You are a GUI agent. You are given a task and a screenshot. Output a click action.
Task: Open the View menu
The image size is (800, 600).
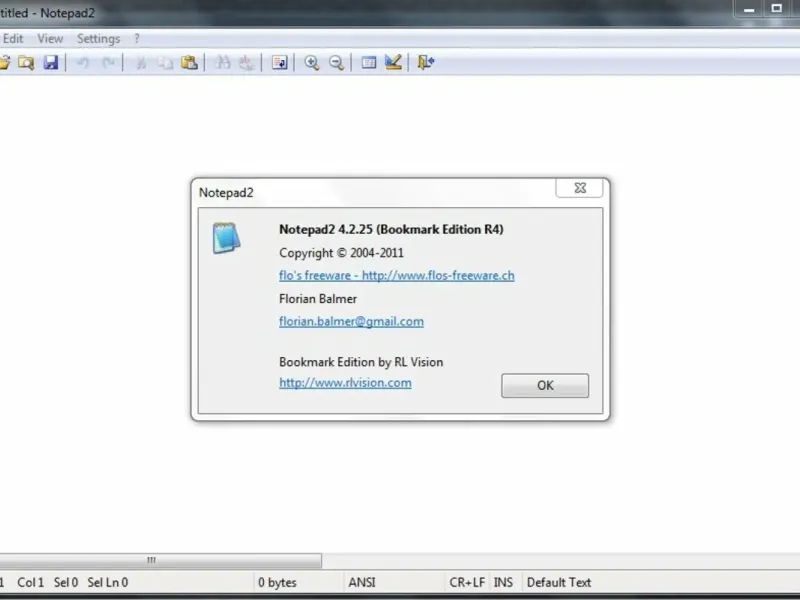[50, 39]
